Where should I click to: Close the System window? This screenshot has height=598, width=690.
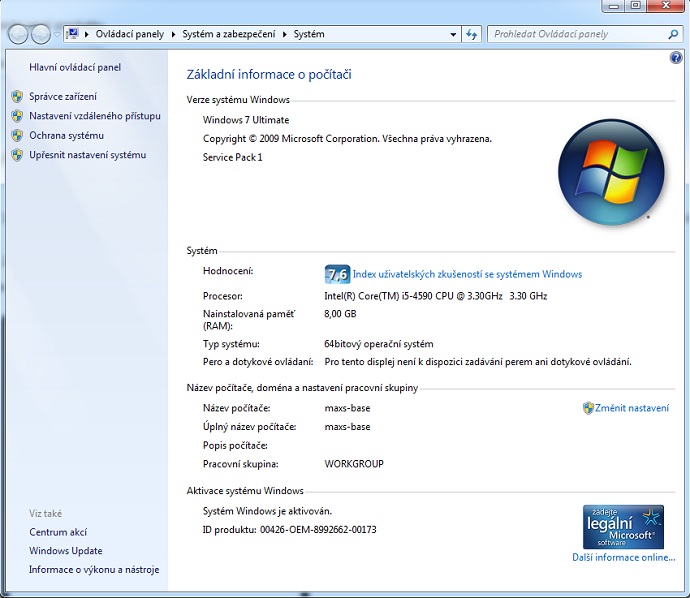pyautogui.click(x=666, y=6)
